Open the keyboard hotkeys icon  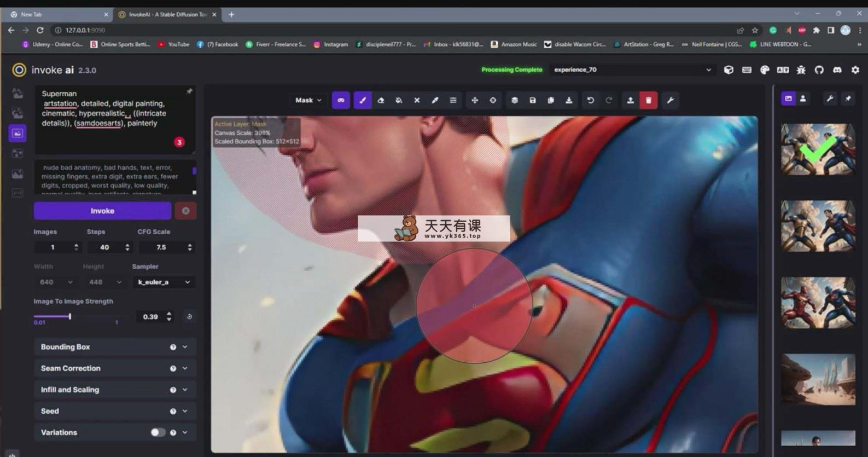pyautogui.click(x=747, y=70)
